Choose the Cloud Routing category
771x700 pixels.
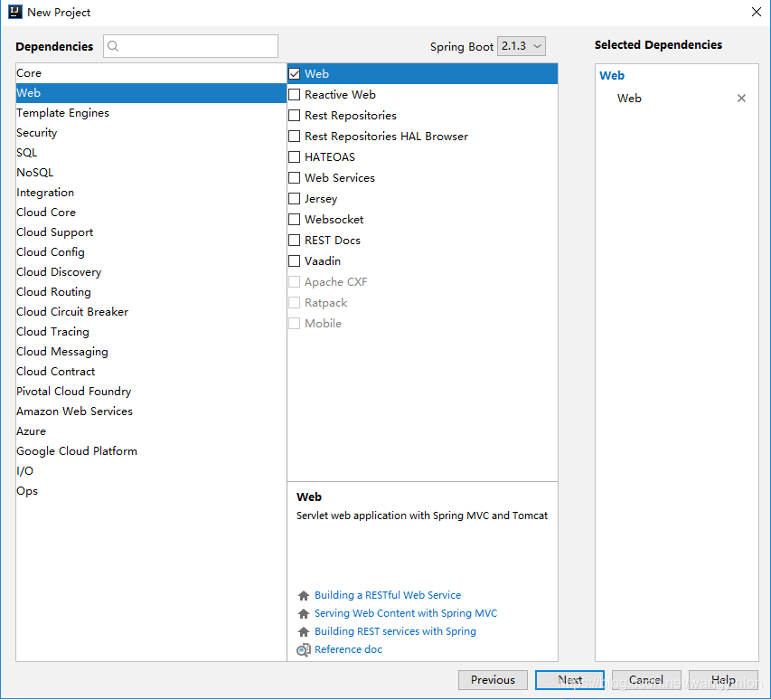151,292
